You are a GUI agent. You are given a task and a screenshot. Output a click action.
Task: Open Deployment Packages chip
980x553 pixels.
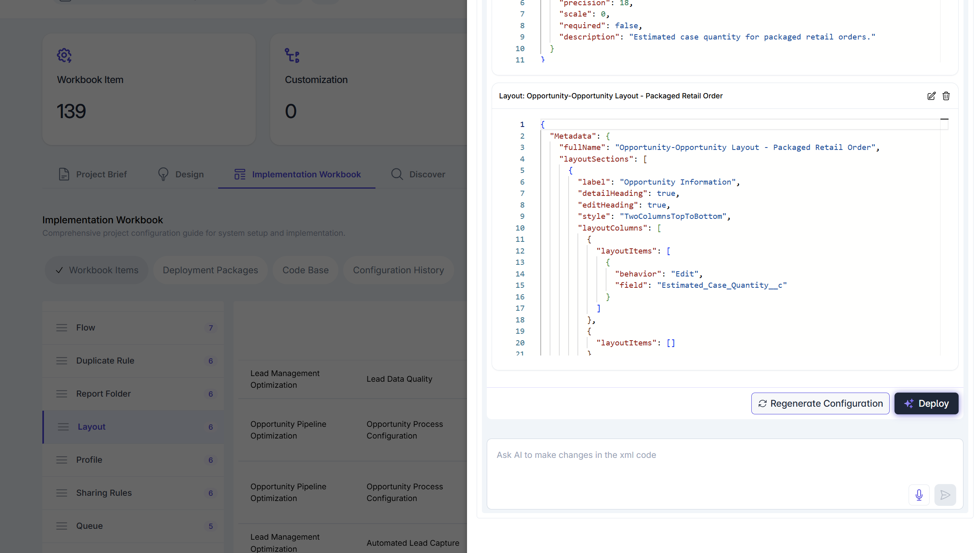tap(210, 270)
